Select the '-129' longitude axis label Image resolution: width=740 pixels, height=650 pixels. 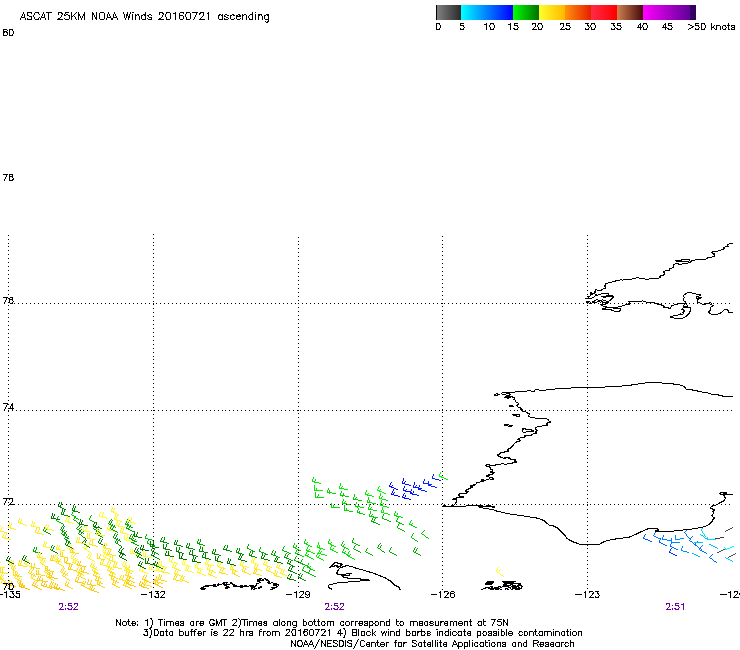click(298, 594)
